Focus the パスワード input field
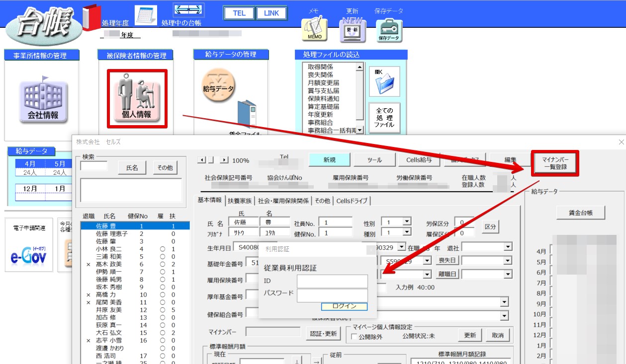This screenshot has height=364, width=626. click(332, 295)
